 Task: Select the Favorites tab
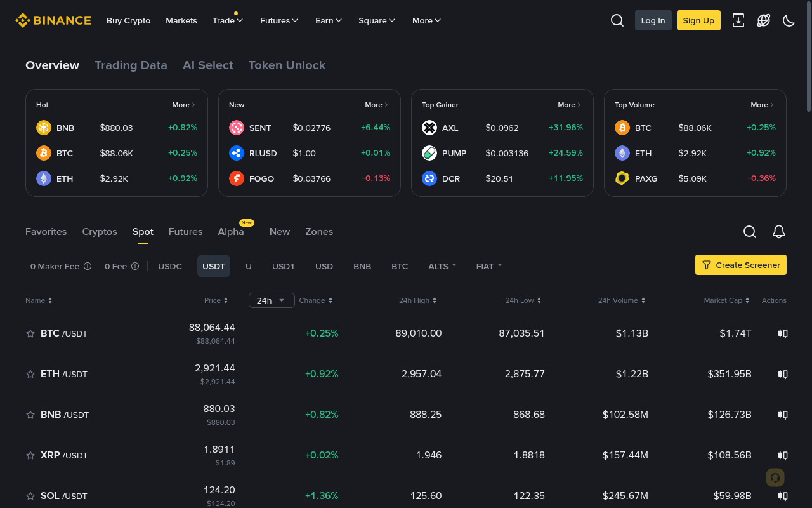pos(46,232)
